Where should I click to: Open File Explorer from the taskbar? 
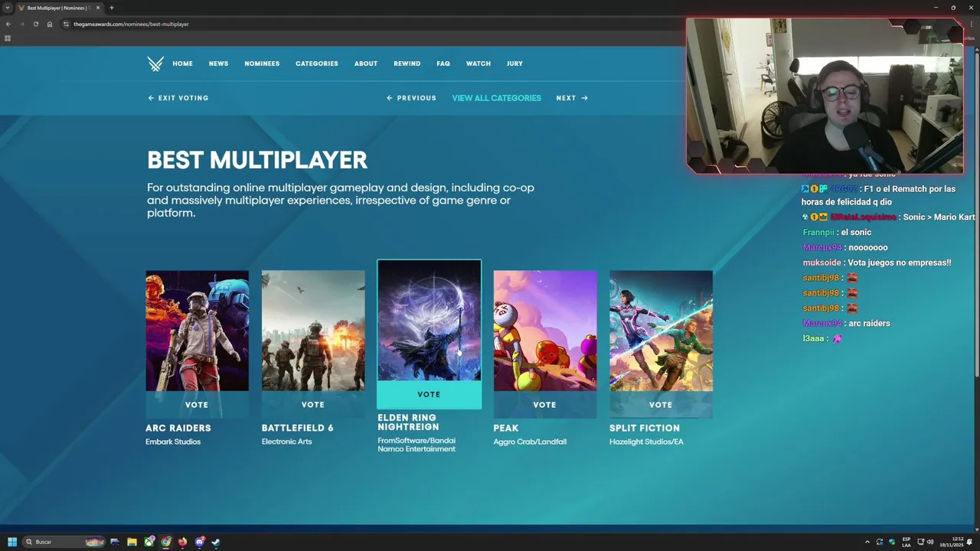click(132, 542)
